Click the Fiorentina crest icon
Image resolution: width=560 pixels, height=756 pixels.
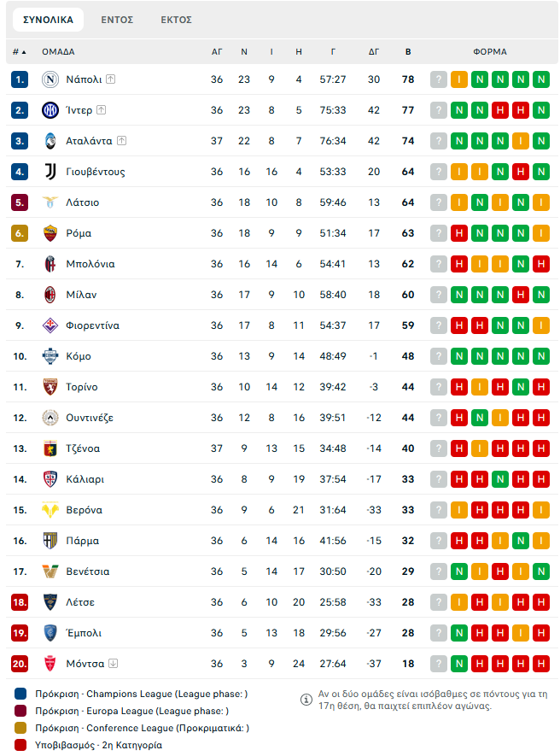(x=50, y=325)
